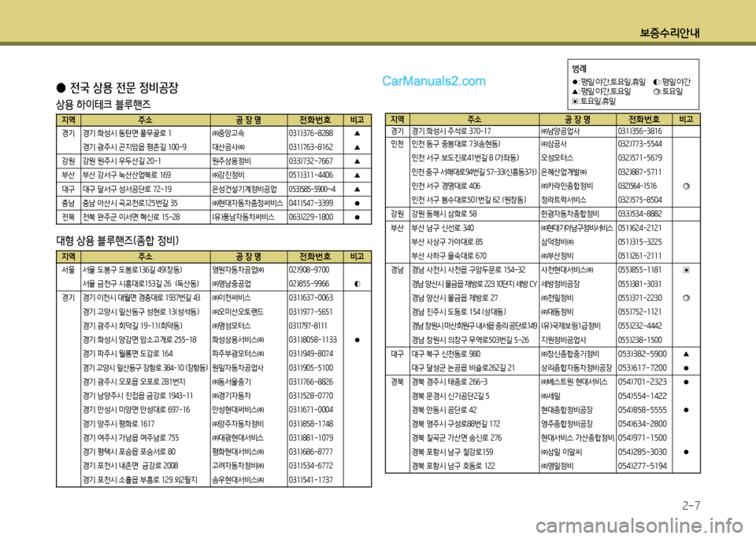The height and width of the screenshot is (539, 756).
Task: Click the 상용 하이테크 블루핸즈 section heading
Action: click(101, 103)
